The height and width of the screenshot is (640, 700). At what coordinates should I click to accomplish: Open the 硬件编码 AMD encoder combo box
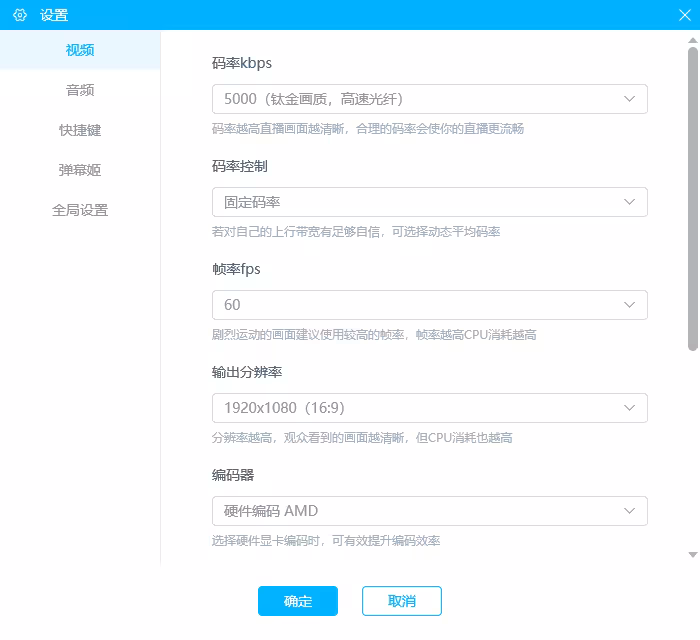(429, 511)
